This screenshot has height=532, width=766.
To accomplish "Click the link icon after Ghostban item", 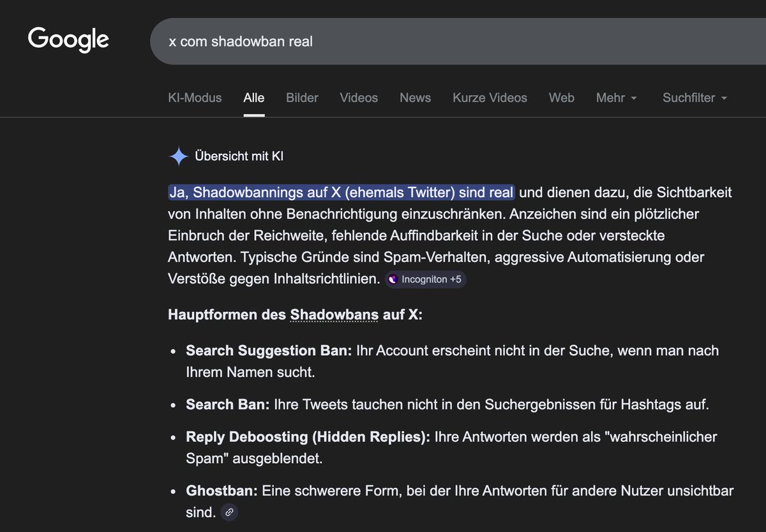I will 229,512.
